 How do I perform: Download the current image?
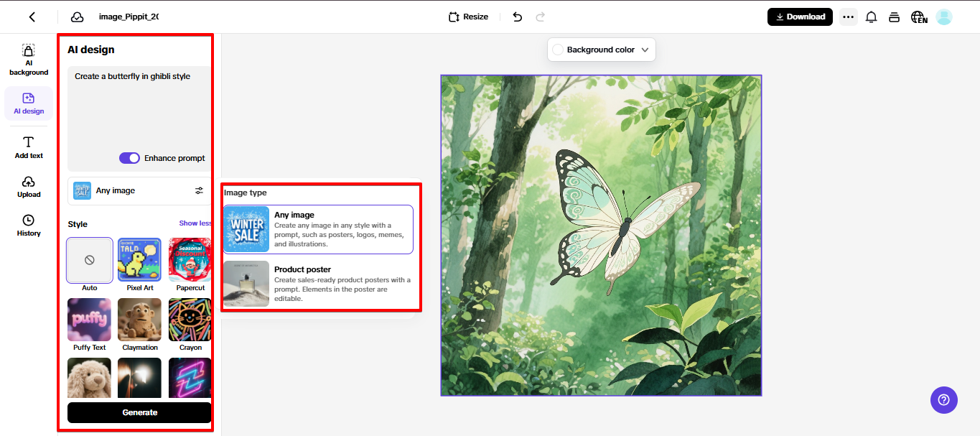799,16
